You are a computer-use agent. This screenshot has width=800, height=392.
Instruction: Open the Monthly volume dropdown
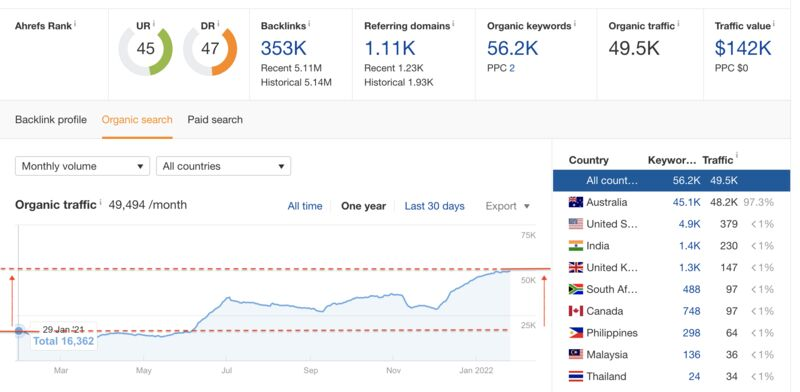tap(83, 166)
